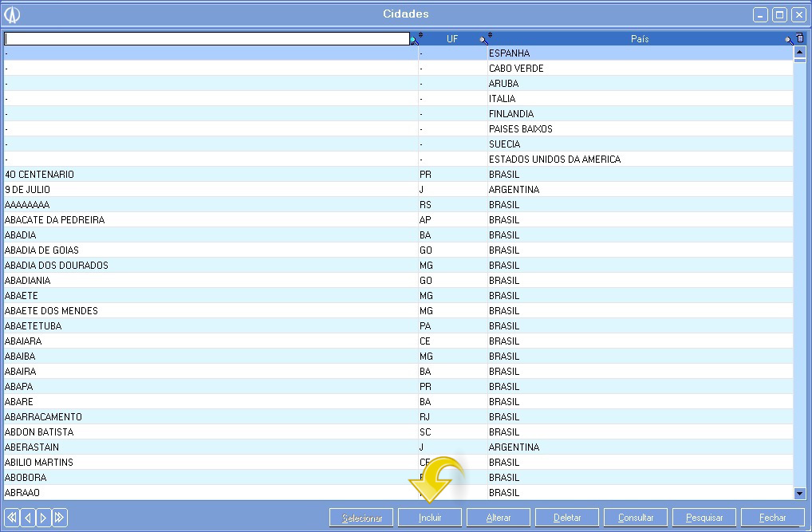Click the city name filter input field
The image size is (812, 532).
[x=207, y=38]
